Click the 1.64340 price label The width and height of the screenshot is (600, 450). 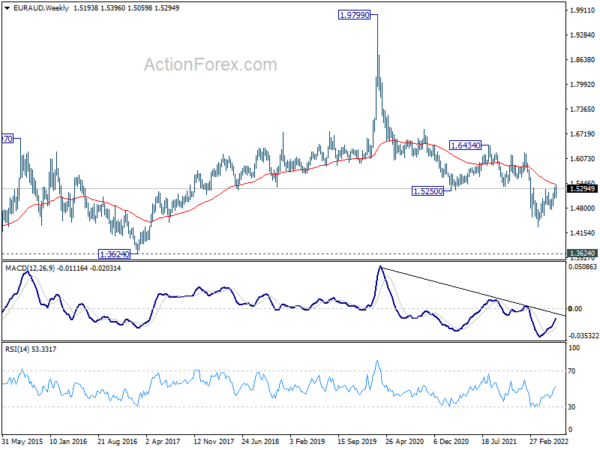coord(465,145)
